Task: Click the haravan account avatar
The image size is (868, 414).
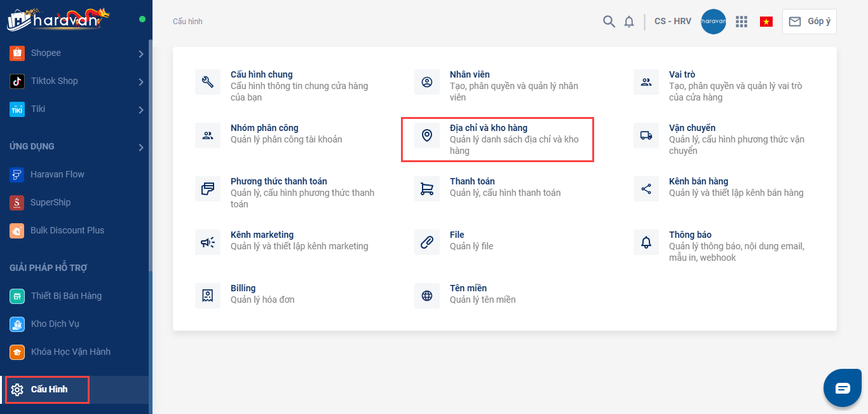Action: (x=713, y=22)
